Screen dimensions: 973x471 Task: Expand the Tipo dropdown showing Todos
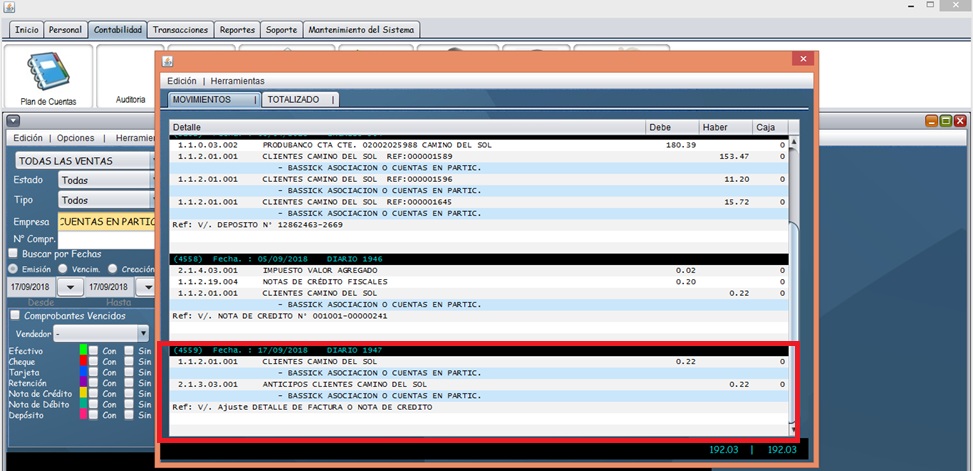click(105, 200)
